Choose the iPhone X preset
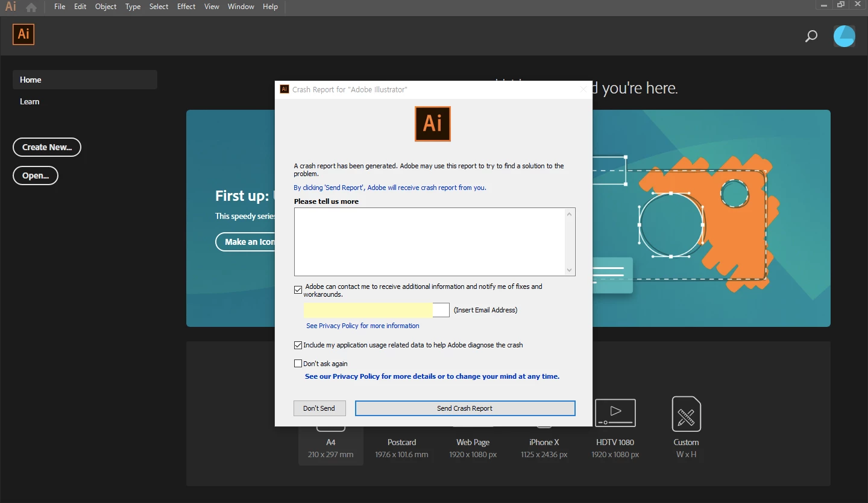 coord(544,448)
